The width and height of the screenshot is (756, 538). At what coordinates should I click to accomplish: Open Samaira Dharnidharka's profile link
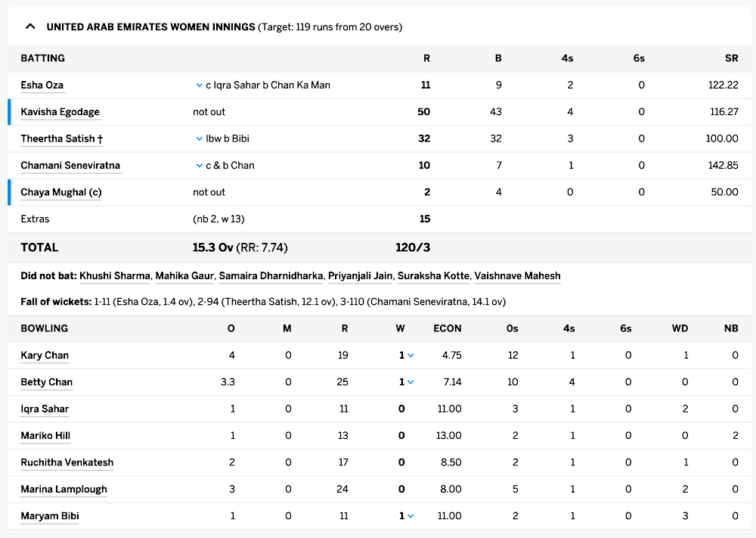pos(271,276)
